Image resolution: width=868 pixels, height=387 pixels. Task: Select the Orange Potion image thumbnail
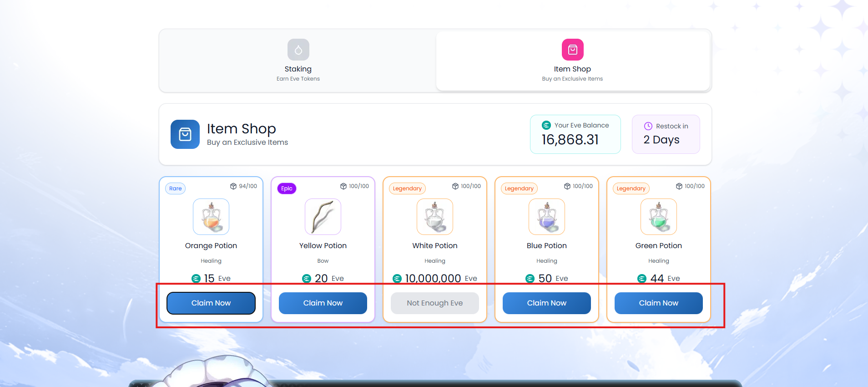211,217
